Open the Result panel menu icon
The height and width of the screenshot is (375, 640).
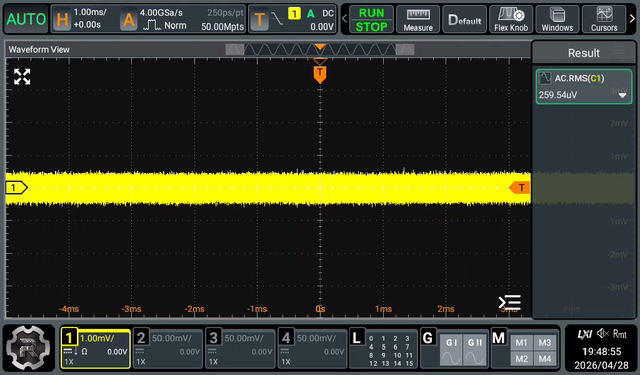619,51
